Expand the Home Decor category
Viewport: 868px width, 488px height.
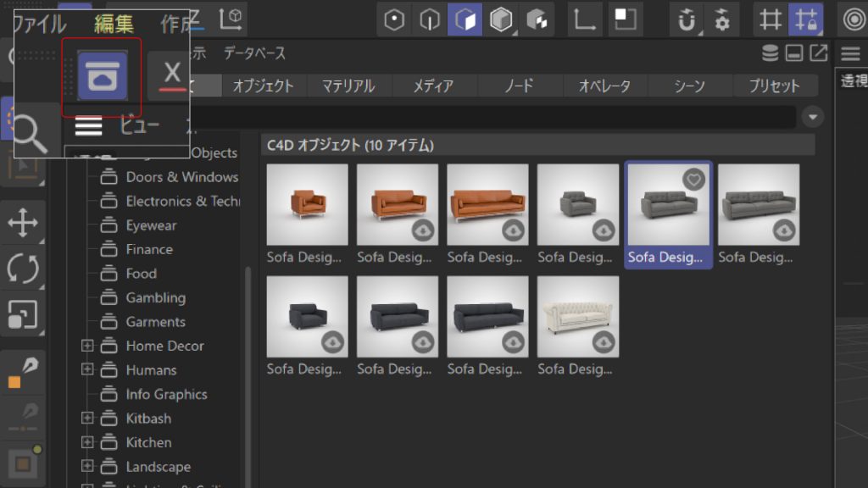pyautogui.click(x=87, y=346)
